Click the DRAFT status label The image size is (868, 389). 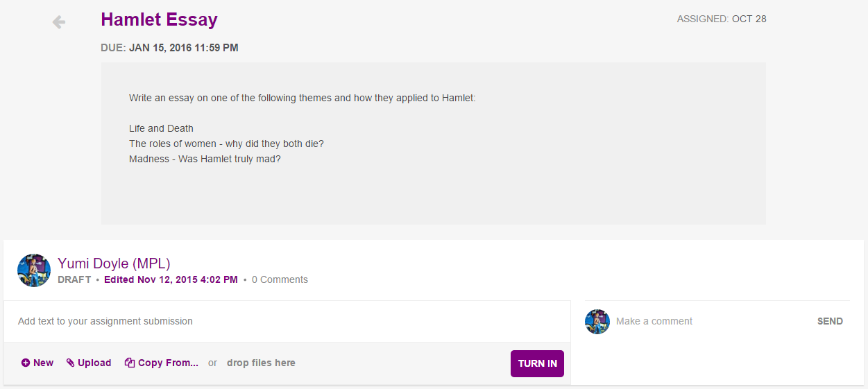pos(74,279)
